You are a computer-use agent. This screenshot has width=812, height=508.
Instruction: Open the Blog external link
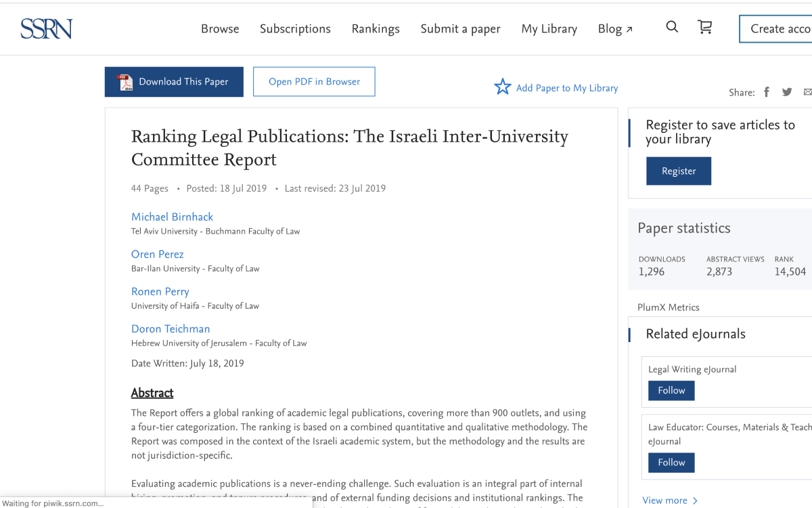(615, 28)
